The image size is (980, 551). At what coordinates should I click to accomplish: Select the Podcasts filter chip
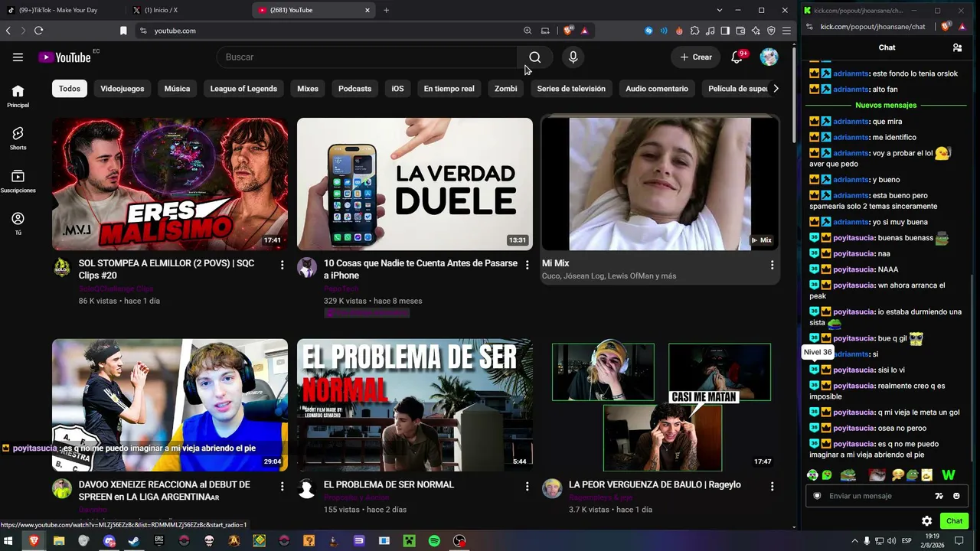pyautogui.click(x=354, y=89)
